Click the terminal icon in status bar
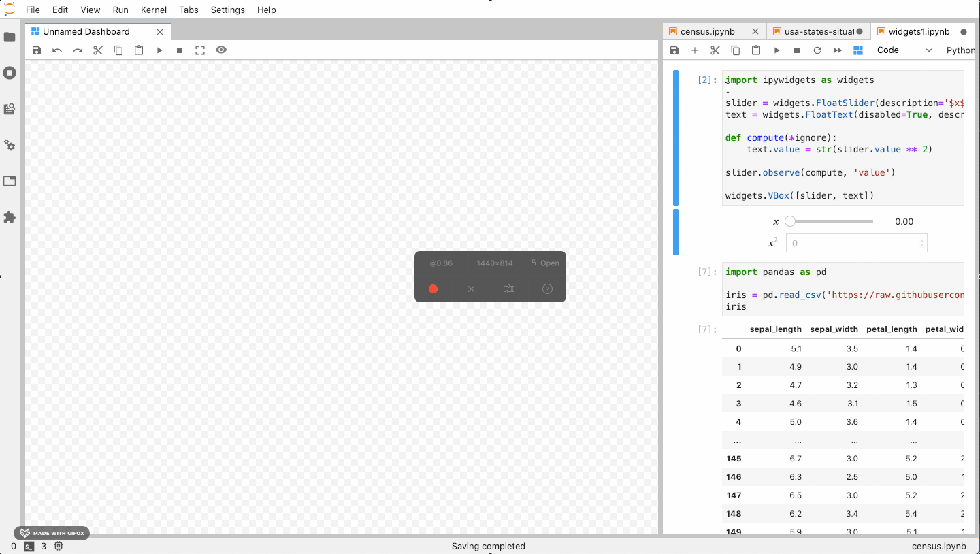 point(29,546)
